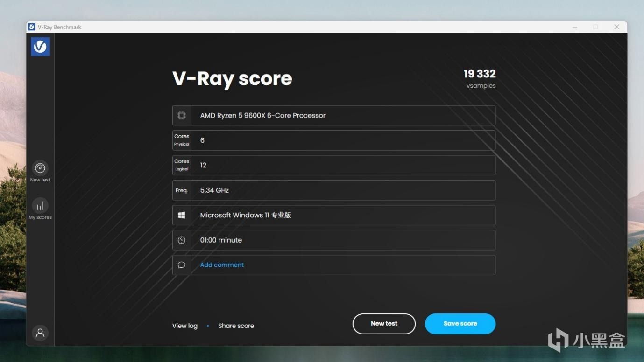
Task: Close the V-Ray Benchmark window
Action: (x=616, y=27)
